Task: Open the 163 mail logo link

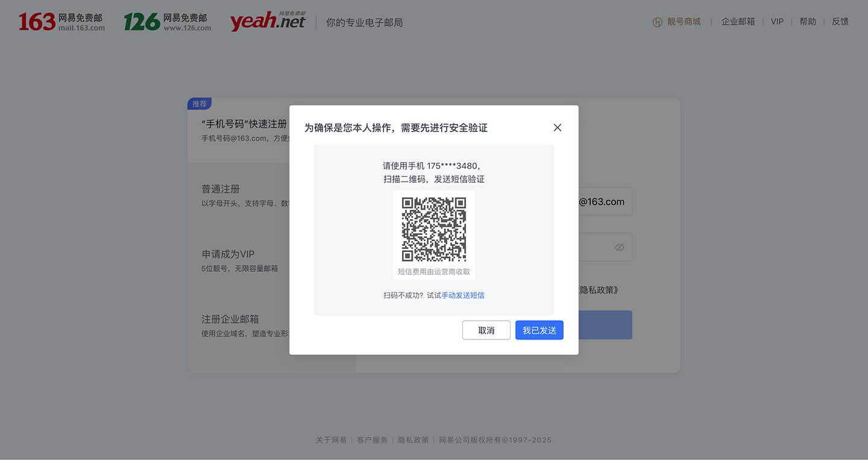Action: click(x=61, y=22)
